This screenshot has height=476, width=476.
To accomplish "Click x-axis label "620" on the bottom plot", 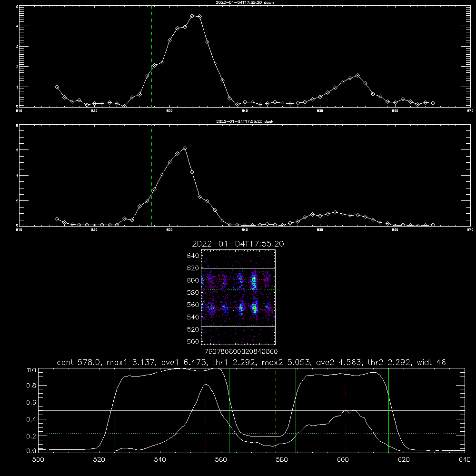I will 404,460.
